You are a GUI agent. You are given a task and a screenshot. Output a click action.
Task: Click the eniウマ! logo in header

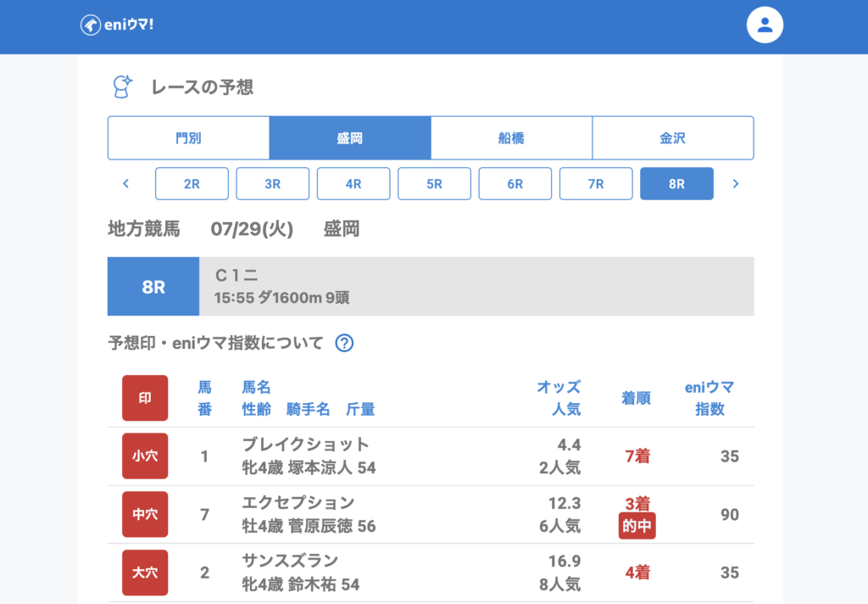(x=117, y=25)
